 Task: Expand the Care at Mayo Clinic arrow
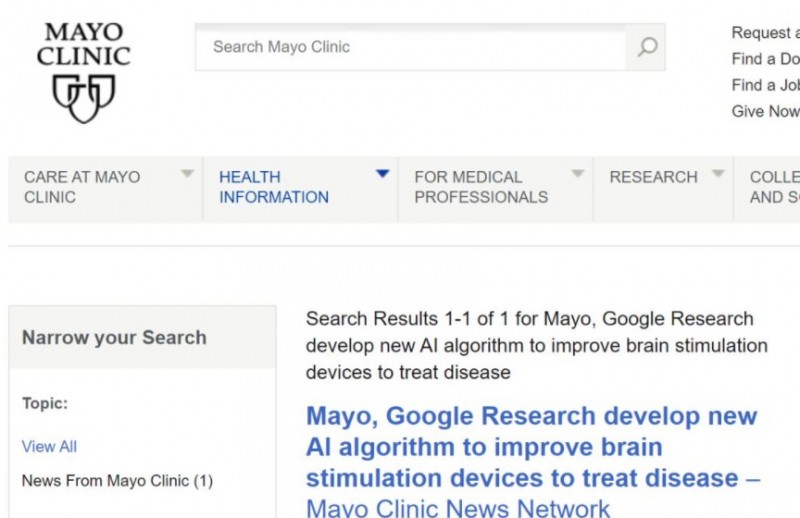[x=187, y=174]
